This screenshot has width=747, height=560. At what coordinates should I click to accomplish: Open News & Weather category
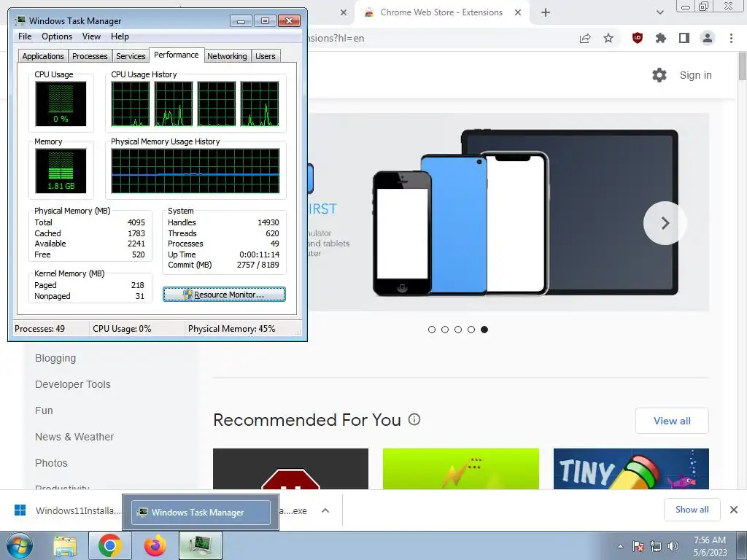(x=74, y=437)
